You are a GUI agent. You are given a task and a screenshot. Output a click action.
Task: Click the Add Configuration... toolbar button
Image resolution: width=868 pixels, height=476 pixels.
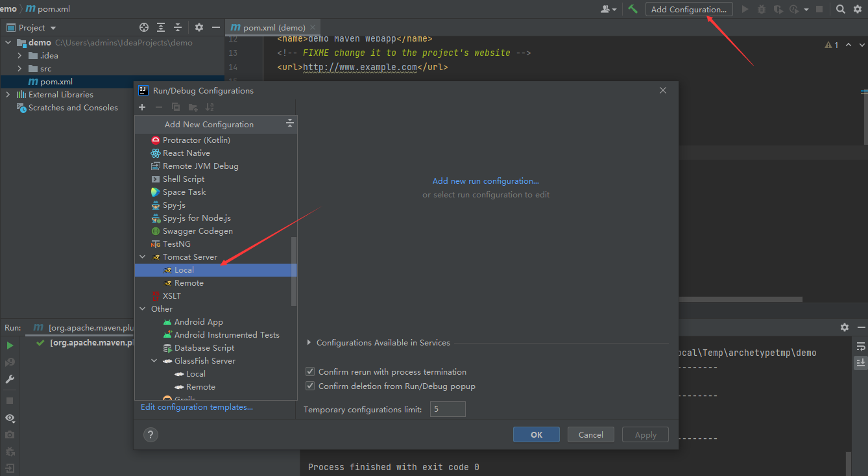point(689,9)
